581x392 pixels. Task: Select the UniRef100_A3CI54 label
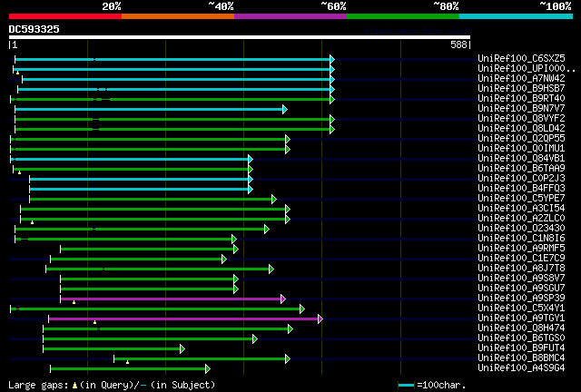(x=521, y=208)
